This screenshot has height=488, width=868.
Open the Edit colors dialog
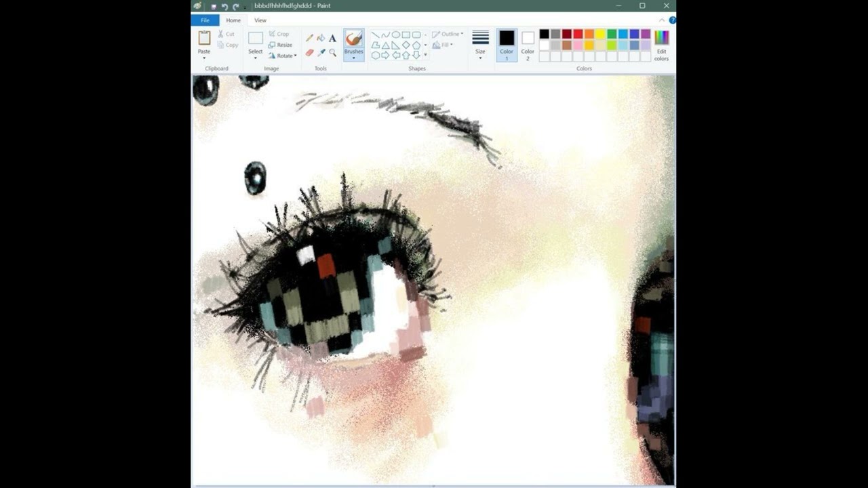coord(661,46)
